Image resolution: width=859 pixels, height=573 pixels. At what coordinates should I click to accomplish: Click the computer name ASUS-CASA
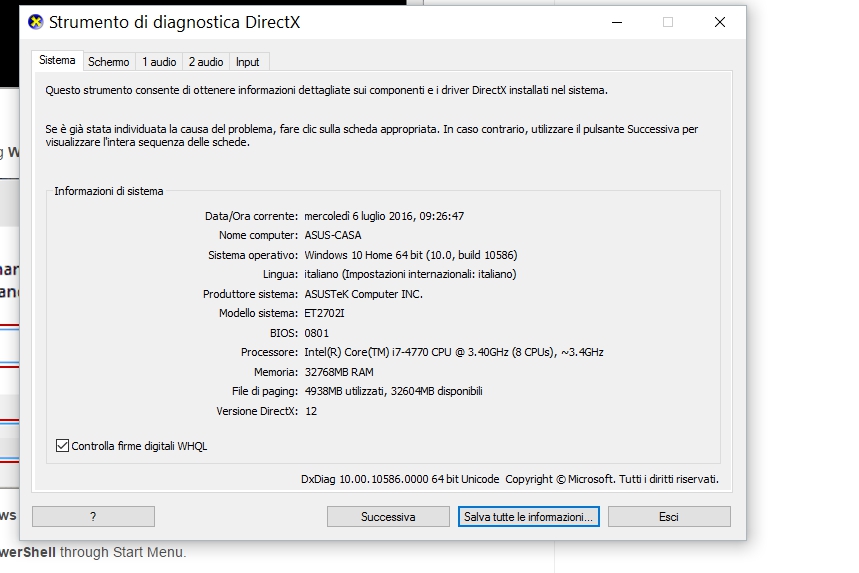coord(333,236)
